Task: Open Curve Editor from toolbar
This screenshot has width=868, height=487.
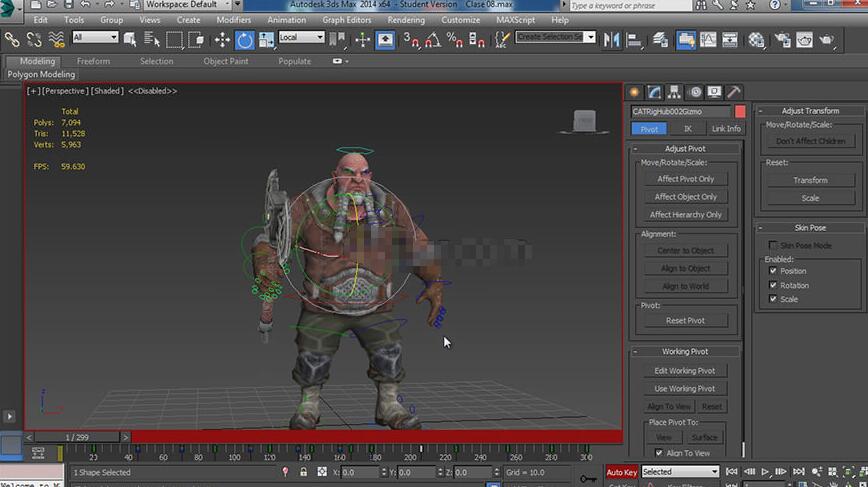Action: point(708,39)
